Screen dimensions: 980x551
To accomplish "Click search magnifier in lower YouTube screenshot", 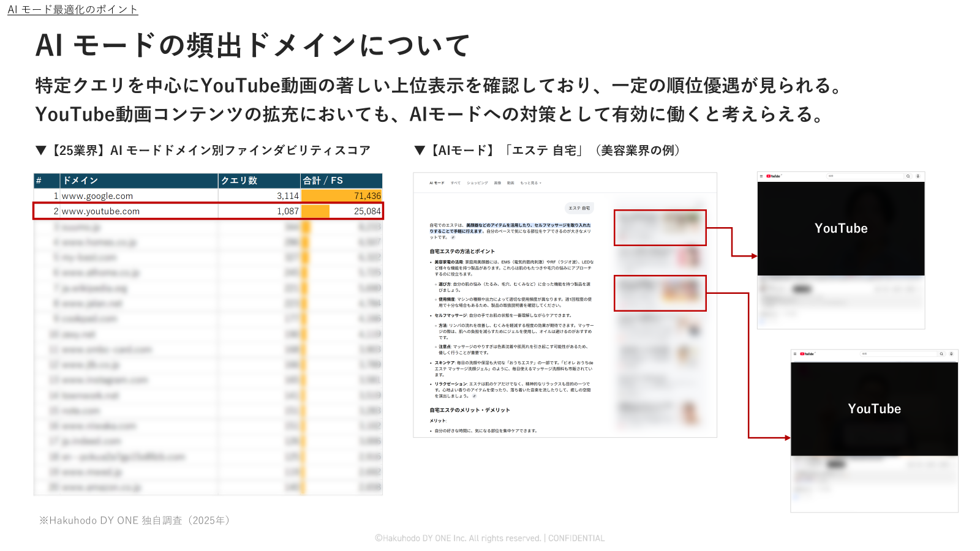I will pyautogui.click(x=941, y=354).
